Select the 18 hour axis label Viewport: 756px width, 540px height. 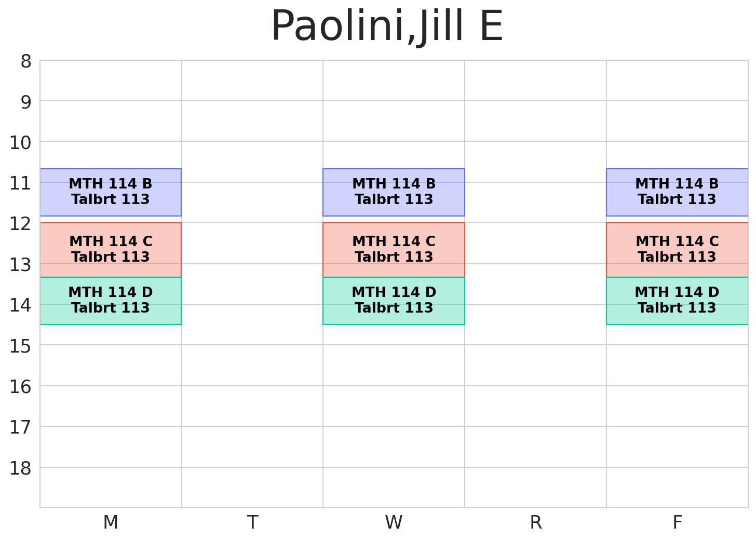[x=21, y=468]
